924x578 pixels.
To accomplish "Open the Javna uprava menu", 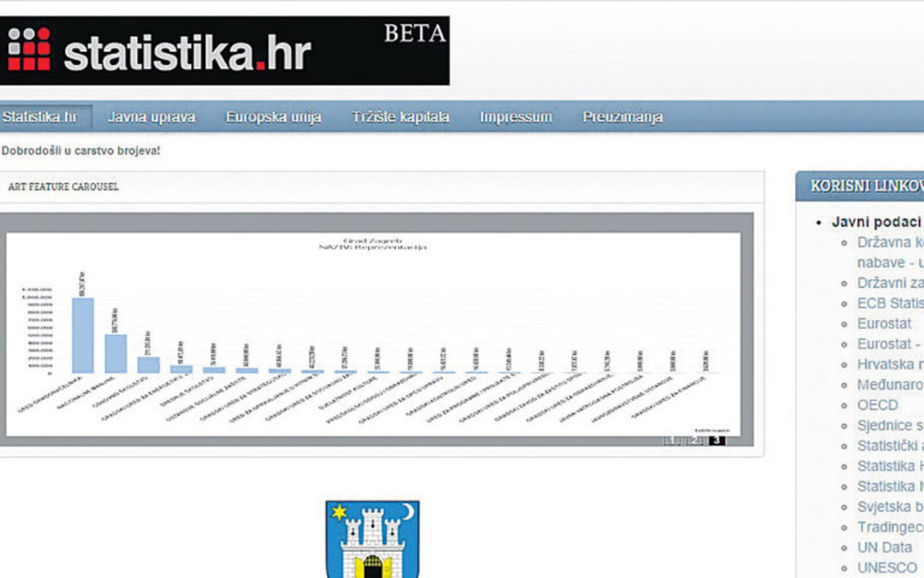I will point(151,117).
